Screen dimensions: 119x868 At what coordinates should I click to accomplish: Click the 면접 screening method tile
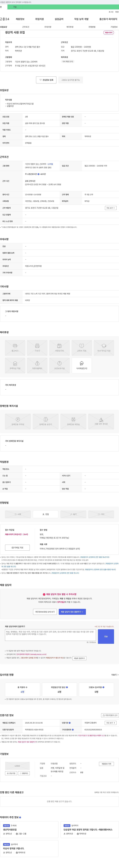pyautogui.click(x=45, y=514)
